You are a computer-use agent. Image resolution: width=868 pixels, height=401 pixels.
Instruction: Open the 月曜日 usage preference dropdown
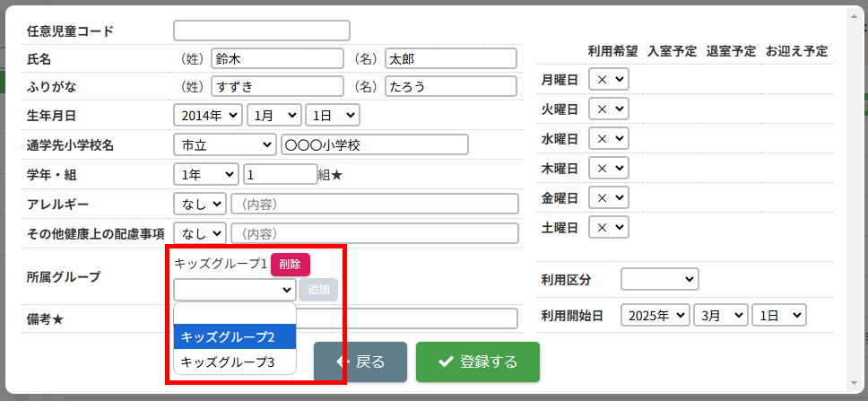pos(608,79)
